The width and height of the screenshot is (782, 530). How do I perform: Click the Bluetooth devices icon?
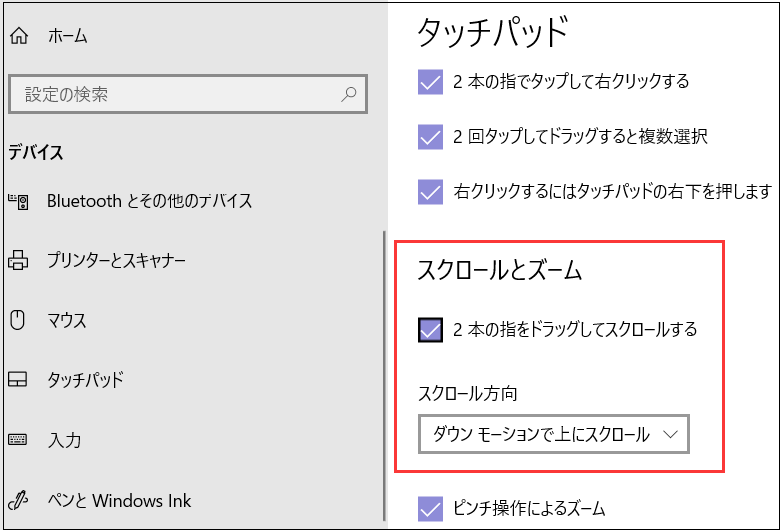(18, 201)
